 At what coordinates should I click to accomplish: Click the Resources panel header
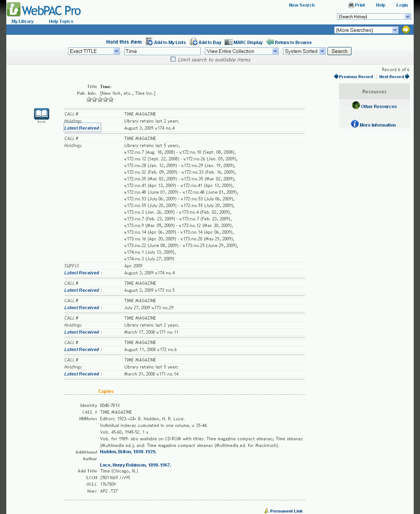point(374,91)
